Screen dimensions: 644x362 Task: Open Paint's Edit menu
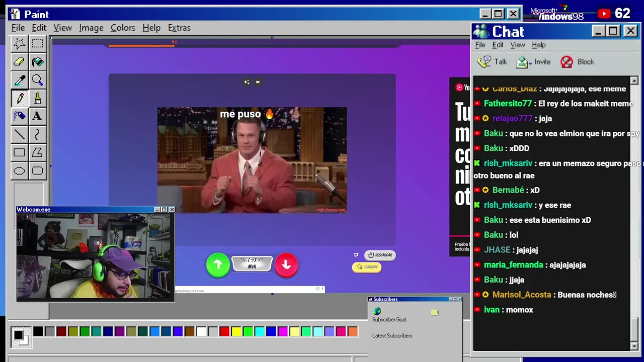click(39, 28)
